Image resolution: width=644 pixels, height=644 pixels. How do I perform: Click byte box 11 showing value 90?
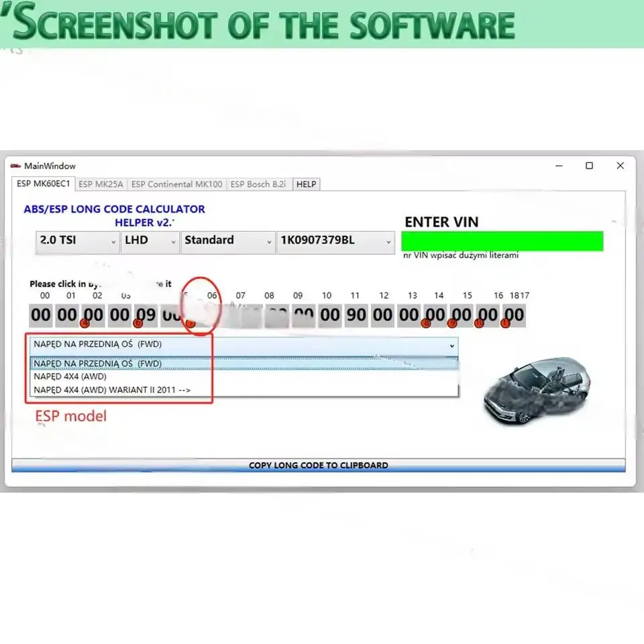[x=355, y=314]
